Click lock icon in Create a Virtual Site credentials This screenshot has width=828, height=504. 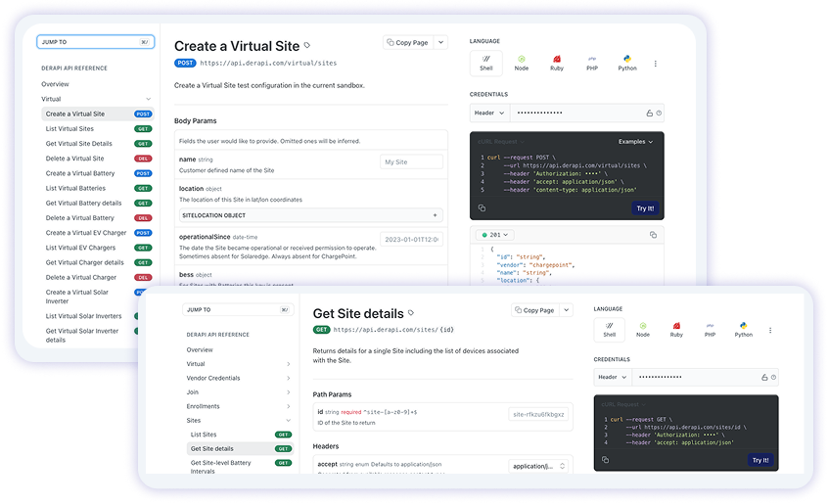tap(650, 113)
